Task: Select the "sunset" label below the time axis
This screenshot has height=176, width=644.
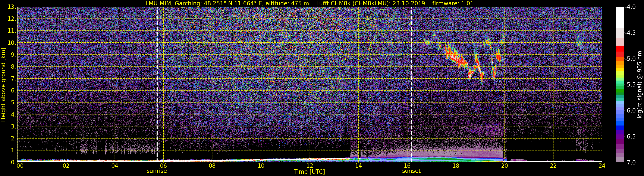Action: coord(411,171)
